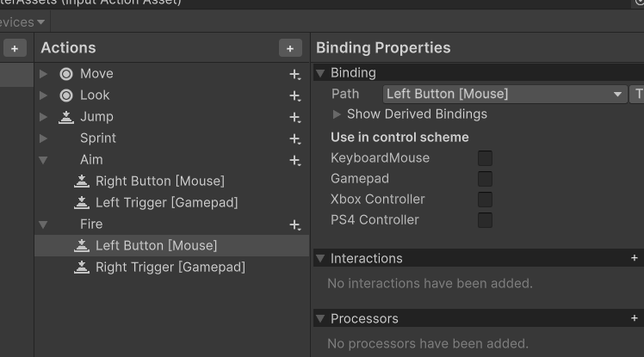Add binding to the Jump action

(294, 118)
